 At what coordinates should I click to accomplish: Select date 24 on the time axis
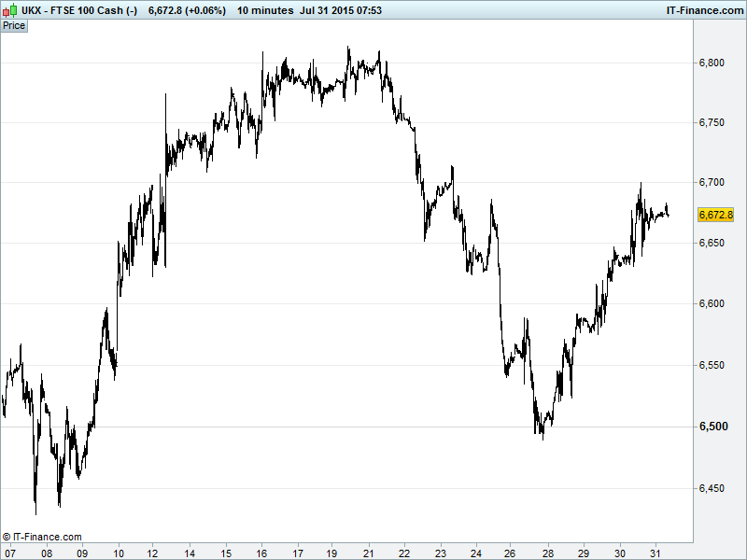(x=476, y=552)
